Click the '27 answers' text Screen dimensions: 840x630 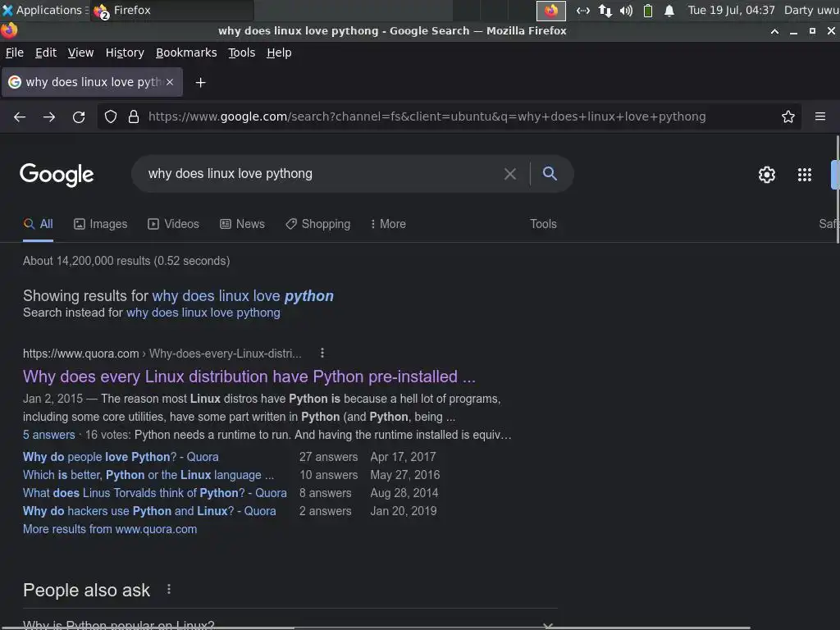click(x=328, y=457)
